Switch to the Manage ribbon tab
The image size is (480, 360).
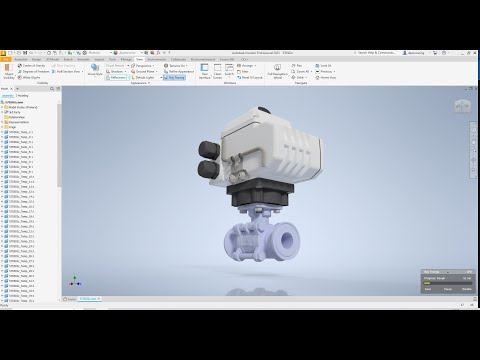pyautogui.click(x=126, y=59)
